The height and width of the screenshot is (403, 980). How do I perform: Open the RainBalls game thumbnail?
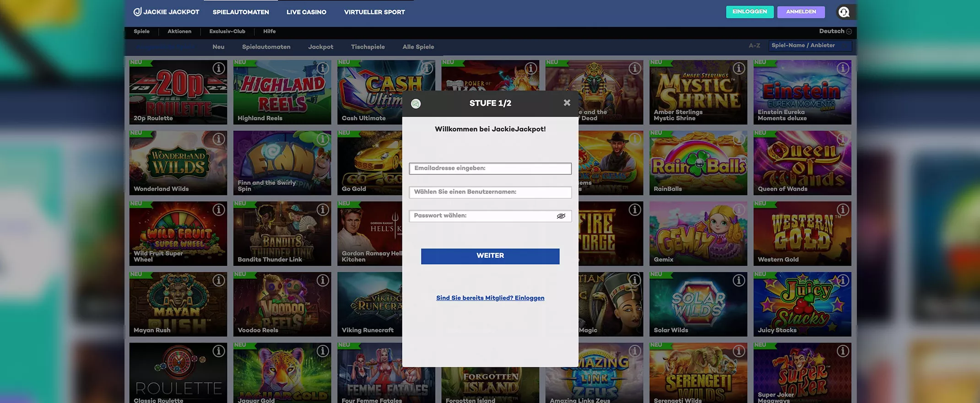(x=698, y=163)
